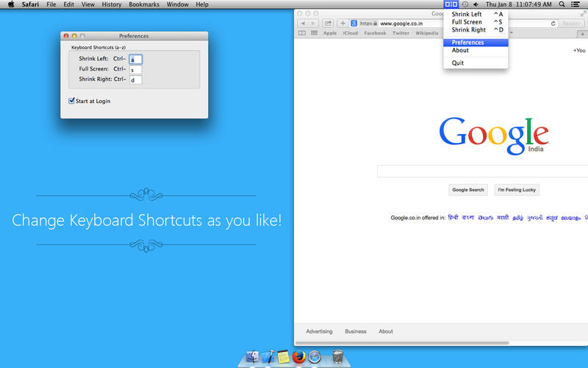
Task: Click the Google India logo
Action: pyautogui.click(x=494, y=135)
